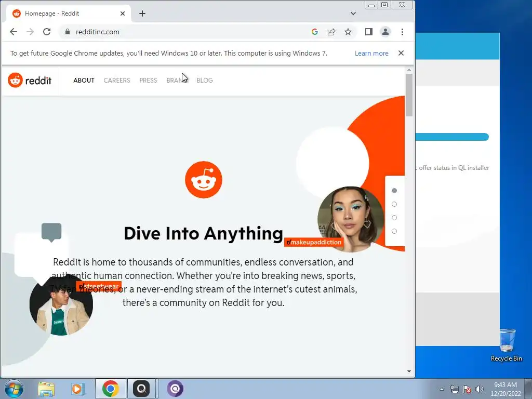
Task: Open the BRAND menu item
Action: 177,81
